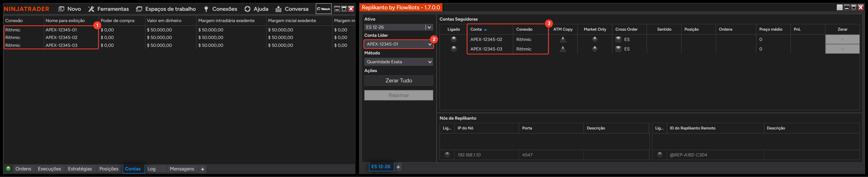The height and width of the screenshot is (177, 868).
Task: Toggle connection for node 192.168.1.10
Action: click(x=447, y=155)
